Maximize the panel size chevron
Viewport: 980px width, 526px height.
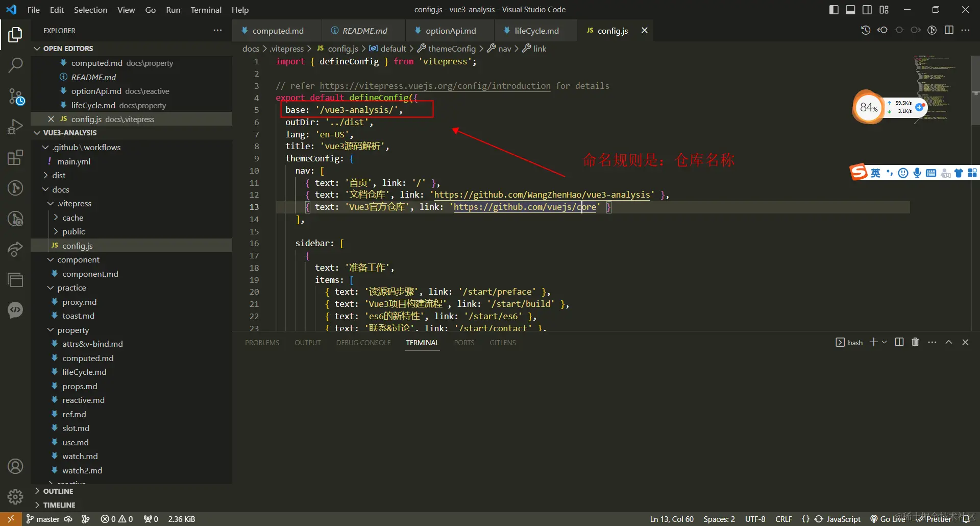coord(949,342)
